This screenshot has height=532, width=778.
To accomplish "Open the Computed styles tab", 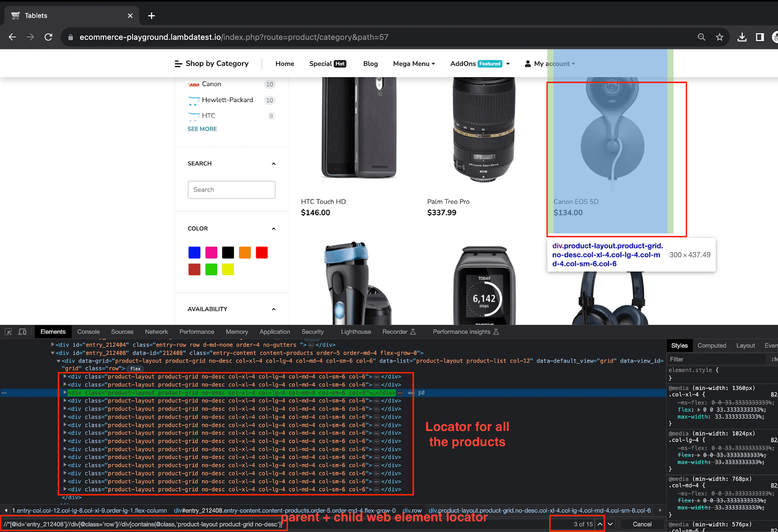I will 712,345.
